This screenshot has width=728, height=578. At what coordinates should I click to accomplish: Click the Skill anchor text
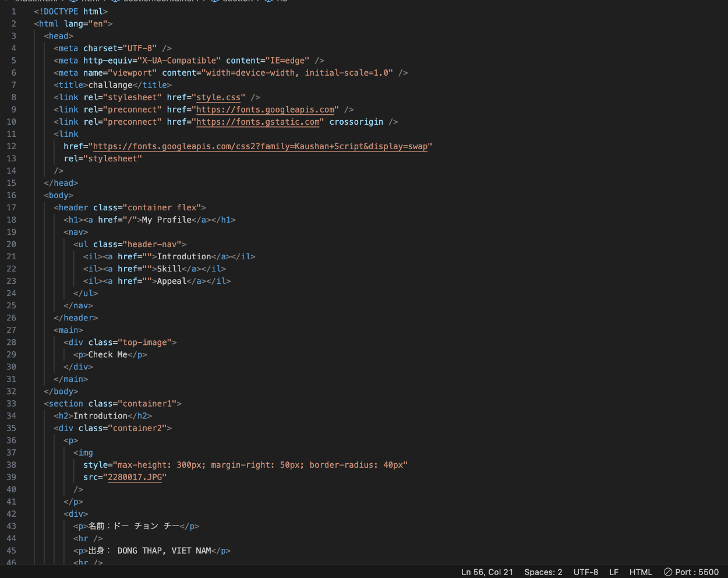coord(169,269)
